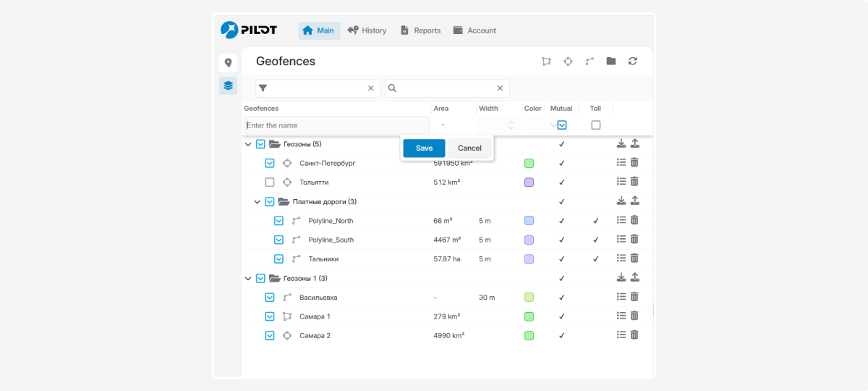Collapse the Геозоны 1 (3) folder
Viewport: 868px width, 391px height.
click(248, 279)
